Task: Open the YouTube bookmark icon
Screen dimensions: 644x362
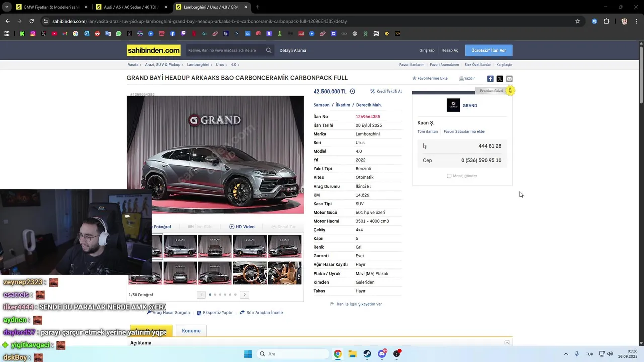Action: click(x=54, y=34)
